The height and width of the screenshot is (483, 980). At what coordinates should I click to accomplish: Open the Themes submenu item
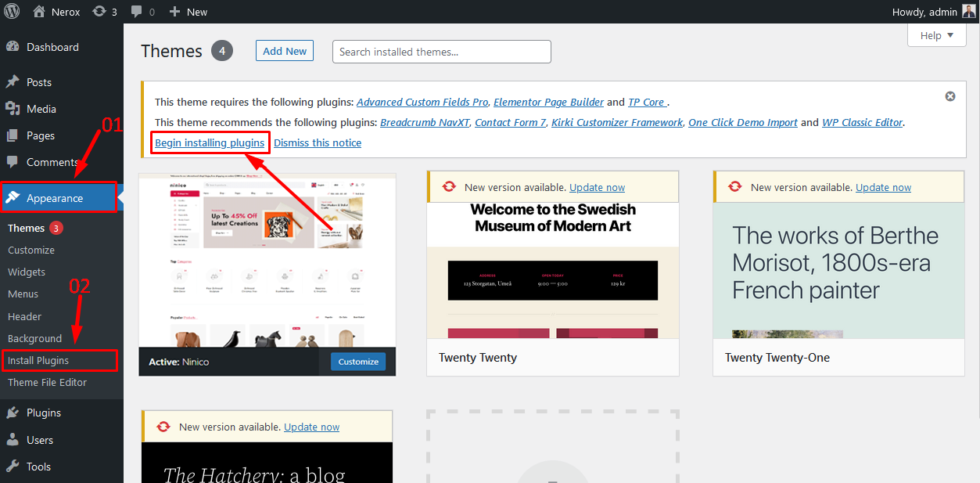click(27, 228)
